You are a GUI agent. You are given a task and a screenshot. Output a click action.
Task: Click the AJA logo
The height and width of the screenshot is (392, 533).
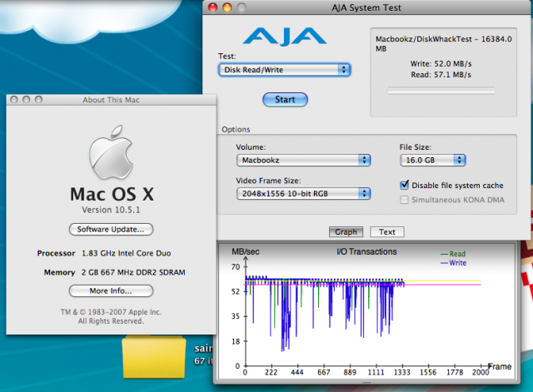click(x=285, y=36)
